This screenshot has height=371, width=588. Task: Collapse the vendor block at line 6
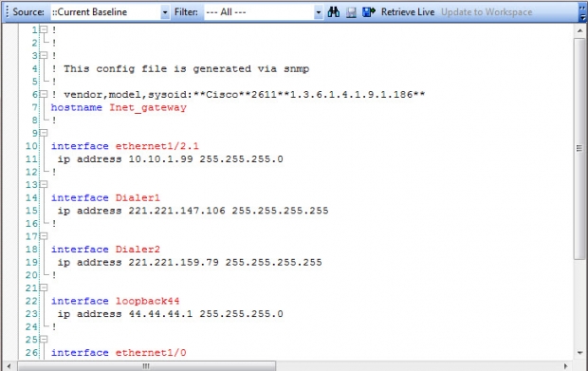click(x=44, y=94)
